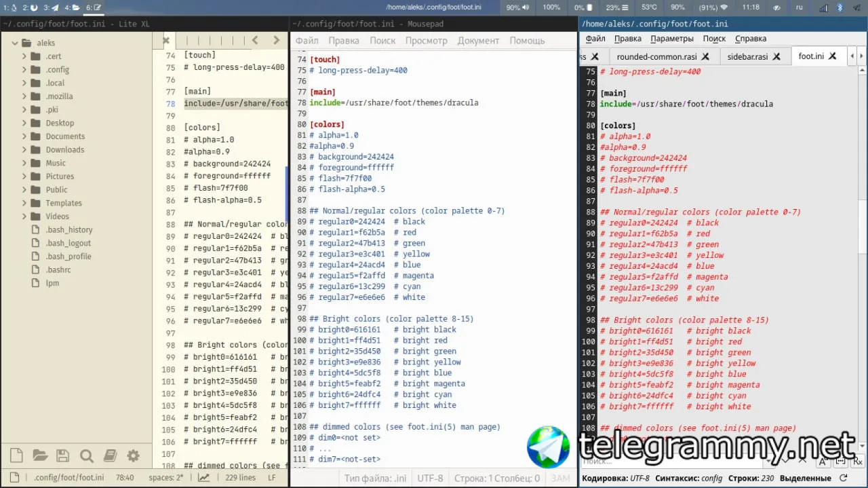Go to previous tab with left arrow in Lite XL
The width and height of the screenshot is (868, 488).
(x=255, y=40)
